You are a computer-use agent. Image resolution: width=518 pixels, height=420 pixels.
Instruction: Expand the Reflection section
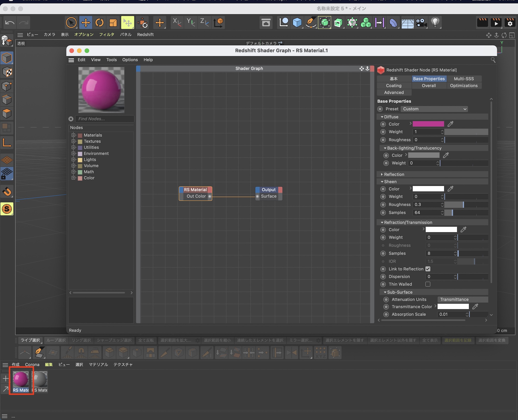point(394,175)
